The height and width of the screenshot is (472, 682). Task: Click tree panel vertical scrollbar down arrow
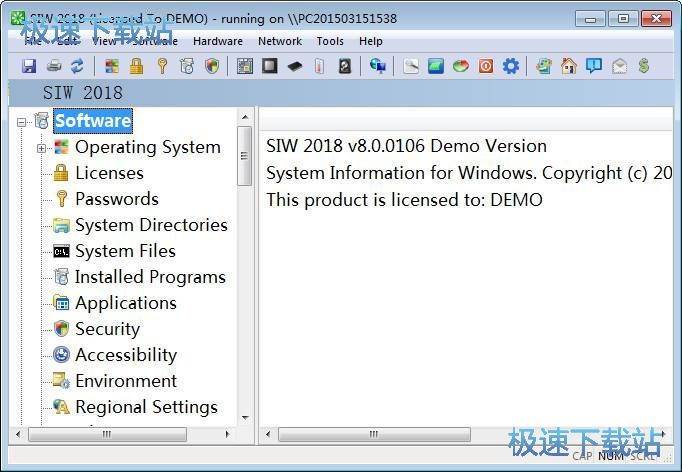click(x=244, y=415)
